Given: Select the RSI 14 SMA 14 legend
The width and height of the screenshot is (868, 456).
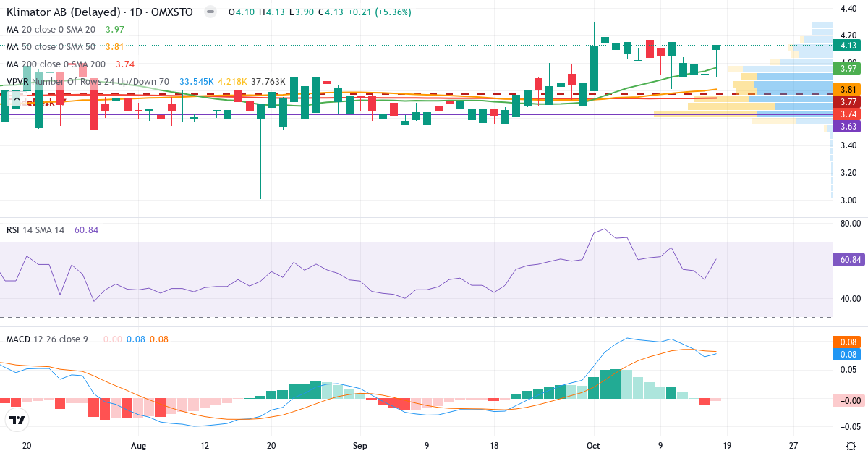Looking at the screenshot, I should tap(35, 230).
